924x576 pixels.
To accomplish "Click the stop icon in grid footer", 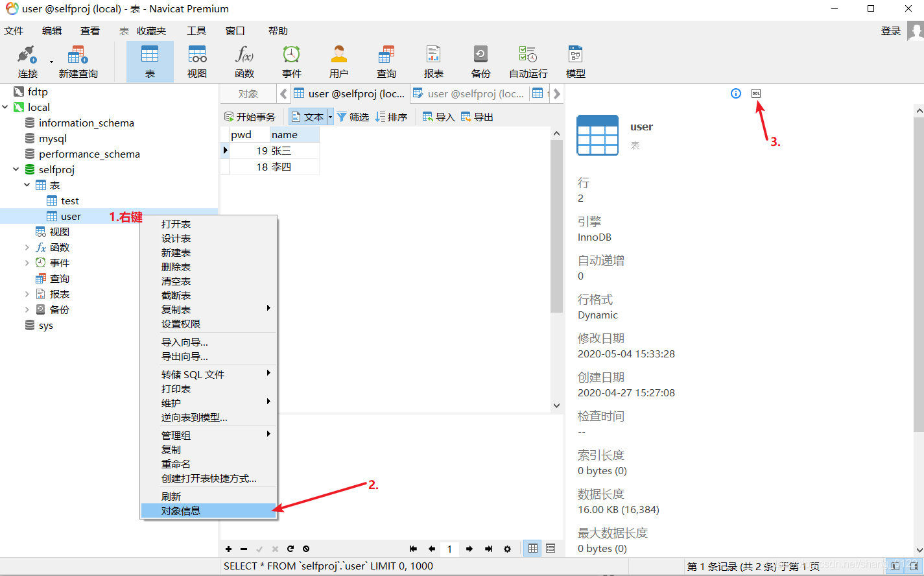I will [x=306, y=549].
